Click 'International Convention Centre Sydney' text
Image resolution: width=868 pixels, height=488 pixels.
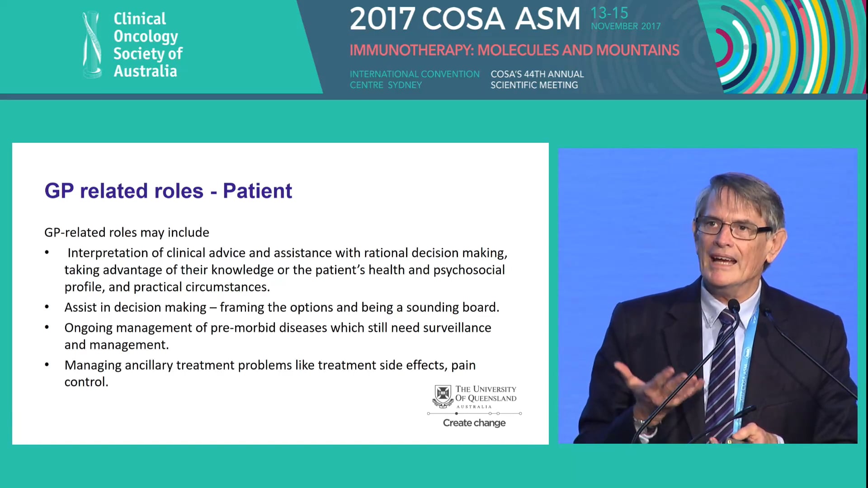(x=414, y=80)
